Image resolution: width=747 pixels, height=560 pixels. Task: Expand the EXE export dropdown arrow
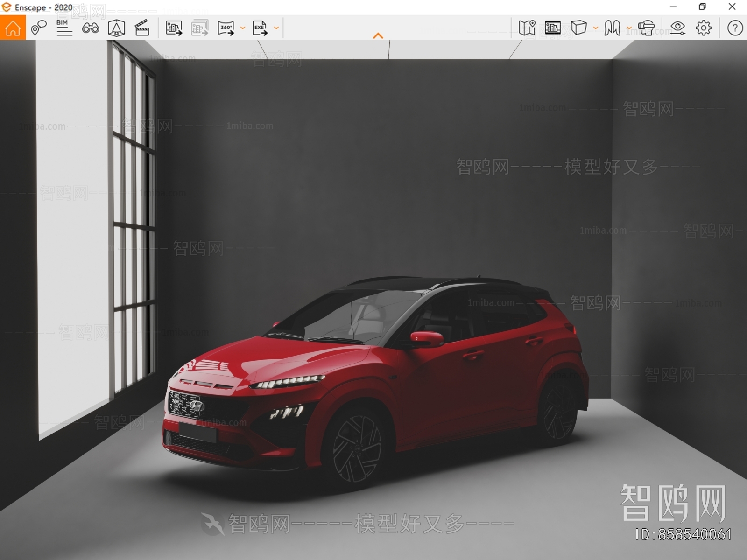pos(276,28)
